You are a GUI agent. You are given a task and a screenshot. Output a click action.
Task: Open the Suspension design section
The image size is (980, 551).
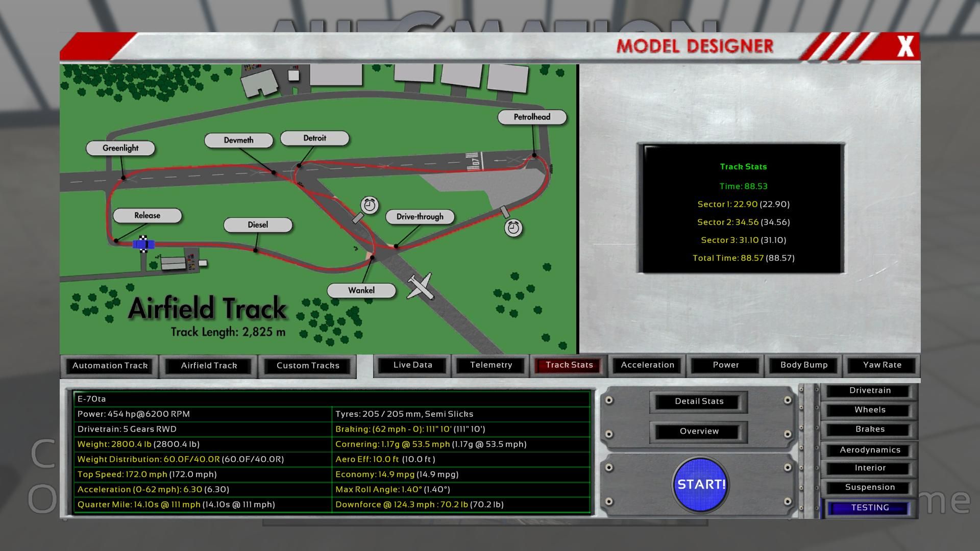(x=869, y=488)
